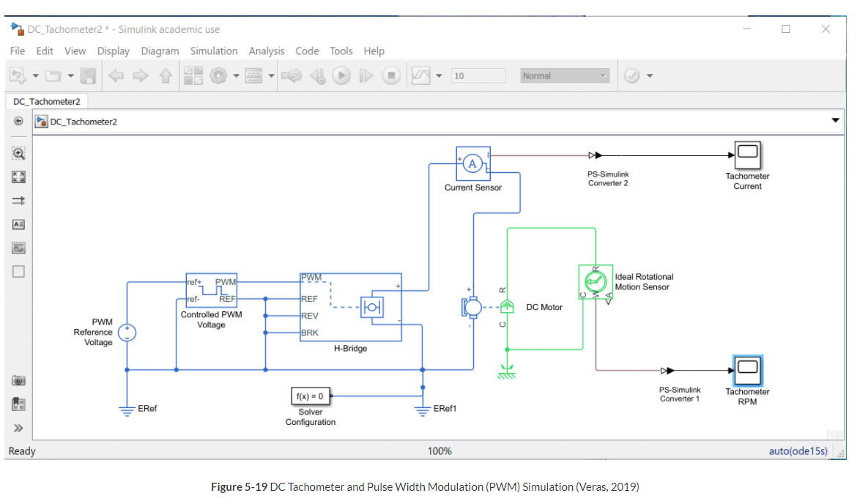Click the Update Diagram refresh icon
This screenshot has height=504, width=868.
(x=292, y=76)
